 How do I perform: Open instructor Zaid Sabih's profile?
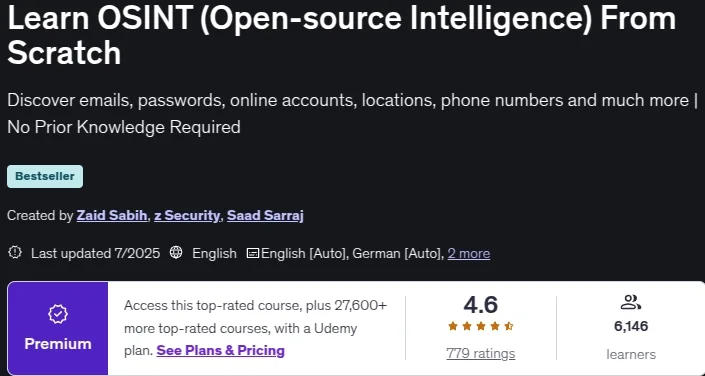pos(112,216)
